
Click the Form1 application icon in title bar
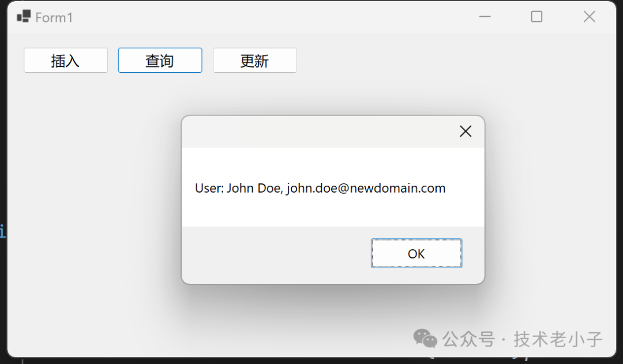tap(24, 17)
